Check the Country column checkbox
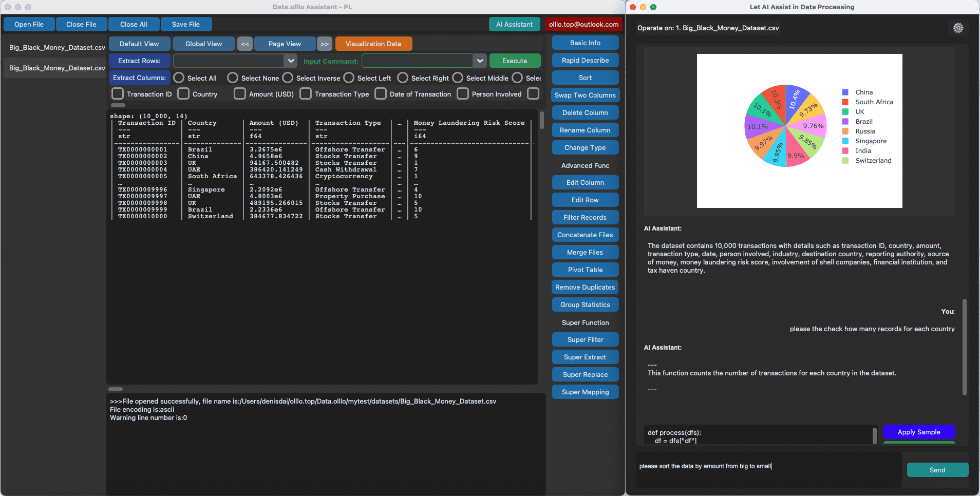This screenshot has height=496, width=980. [183, 93]
